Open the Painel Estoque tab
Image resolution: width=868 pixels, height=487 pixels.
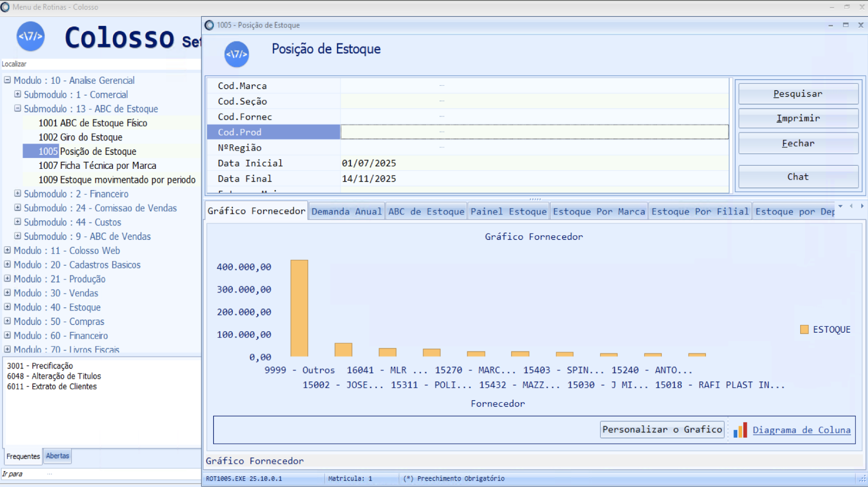coord(508,212)
